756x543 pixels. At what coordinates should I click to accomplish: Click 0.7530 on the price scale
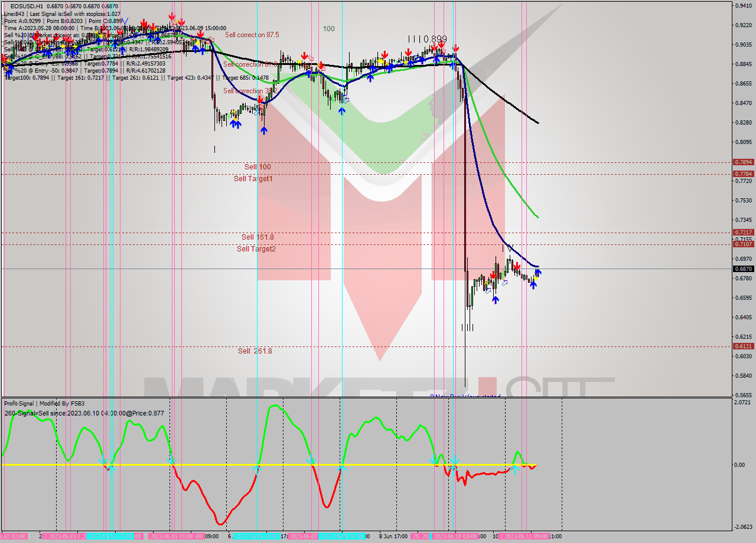[x=743, y=200]
